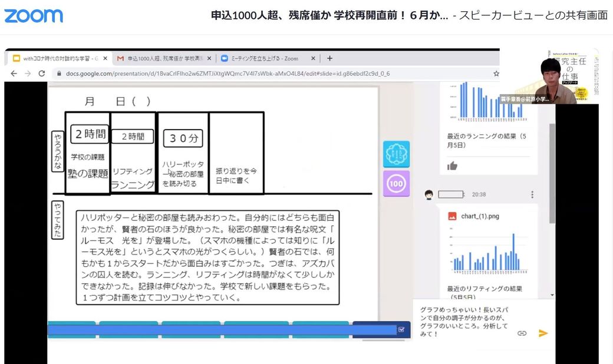Viewport: 613px width, 364px height.
Task: Click the 20:38 timestamp
Action: point(479,194)
